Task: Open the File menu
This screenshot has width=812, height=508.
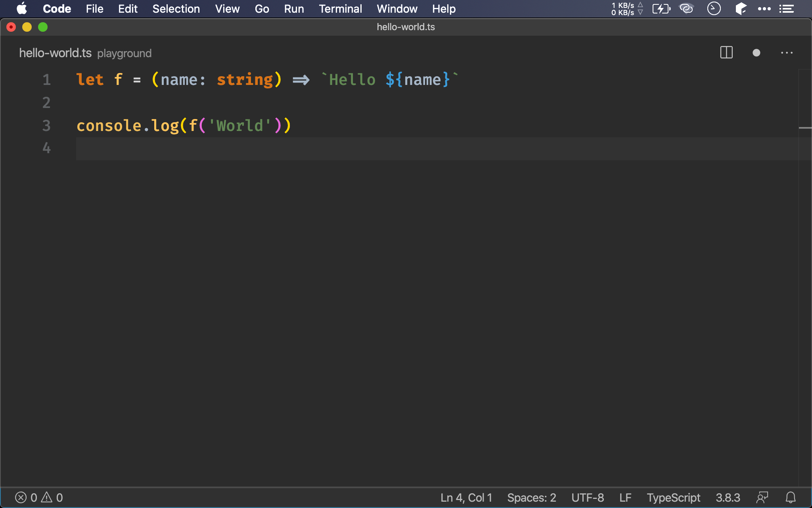Action: click(x=94, y=9)
